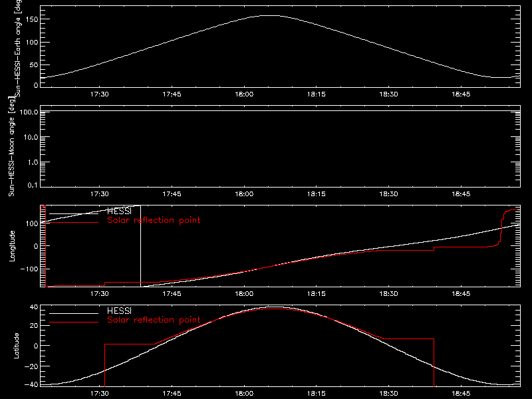
Task: Click 17:45 tick under Moon angle plot
Action: pyautogui.click(x=172, y=194)
